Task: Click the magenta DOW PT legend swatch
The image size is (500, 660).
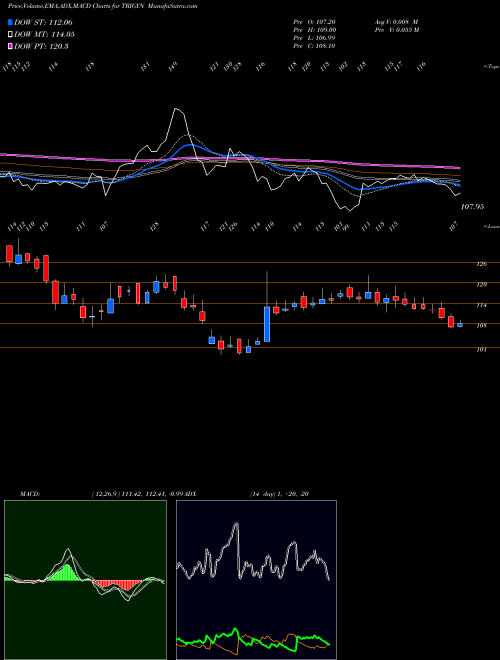Action: 10,46
